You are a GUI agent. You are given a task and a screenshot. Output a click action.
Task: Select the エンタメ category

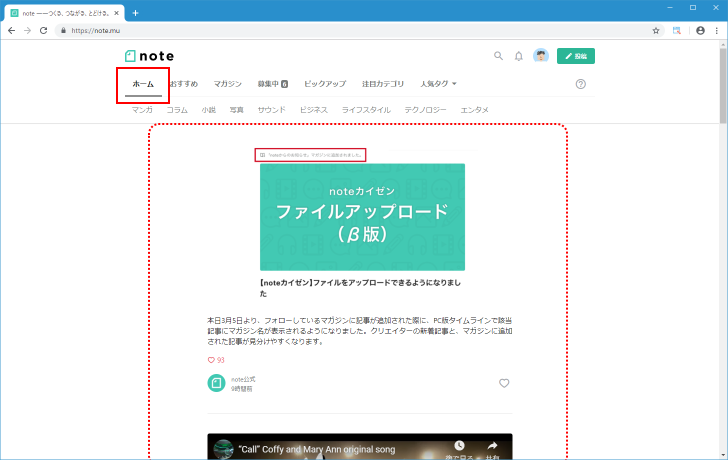474,110
